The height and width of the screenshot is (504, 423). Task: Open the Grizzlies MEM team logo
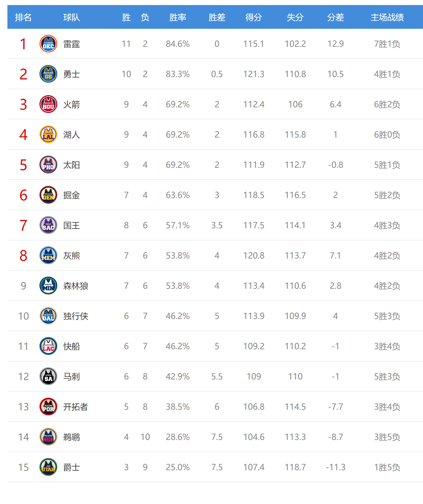tap(48, 256)
